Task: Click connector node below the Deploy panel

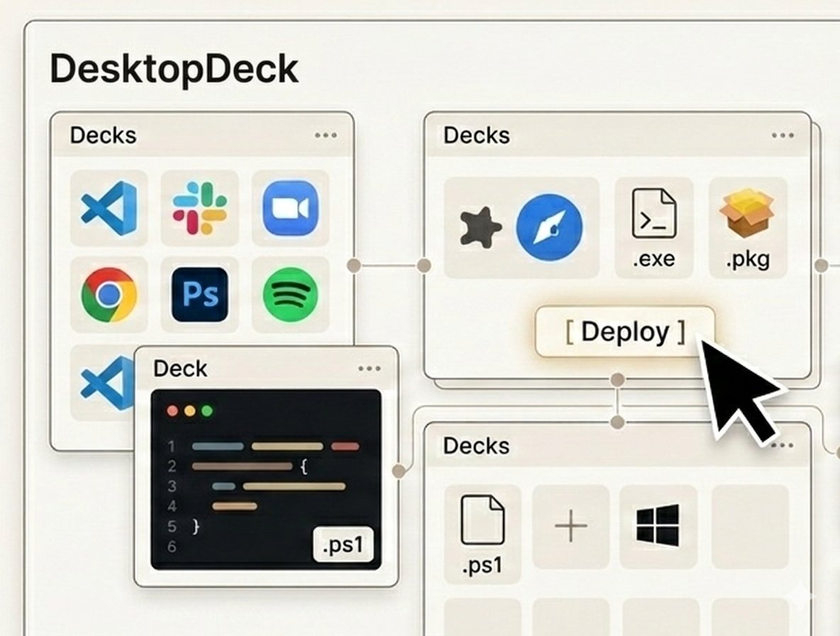Action: (618, 380)
